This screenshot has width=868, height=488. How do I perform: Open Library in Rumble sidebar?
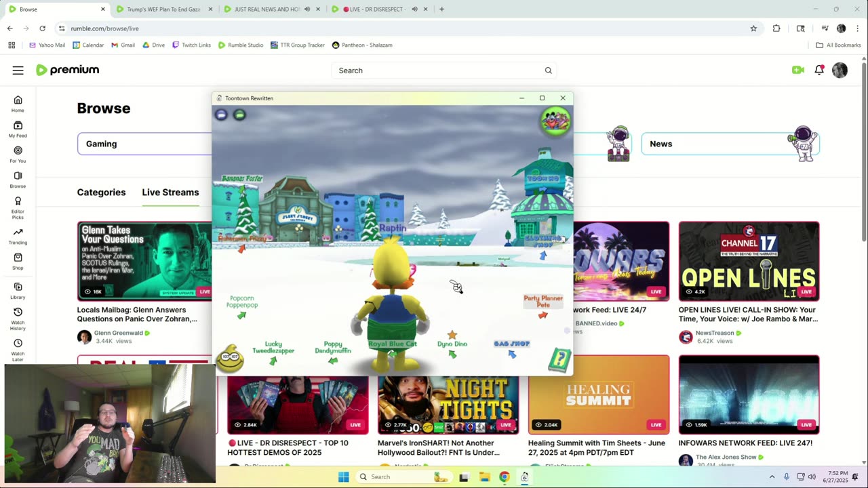(18, 291)
